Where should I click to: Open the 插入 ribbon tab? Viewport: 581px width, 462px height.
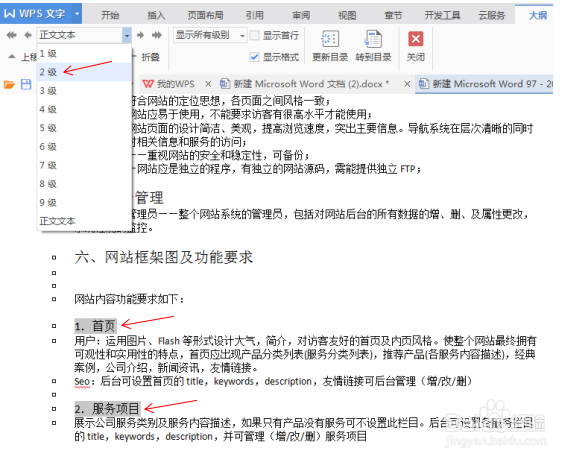tap(156, 15)
